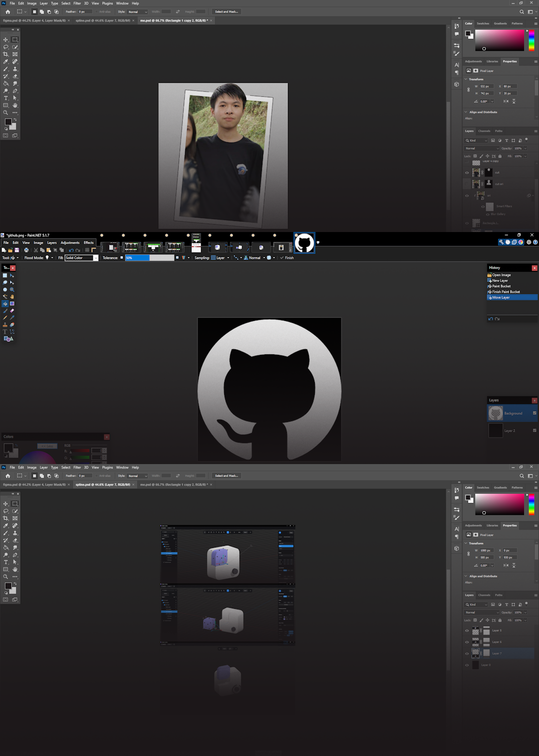
Task: Select the Move Layer entry in History panel
Action: pos(501,297)
